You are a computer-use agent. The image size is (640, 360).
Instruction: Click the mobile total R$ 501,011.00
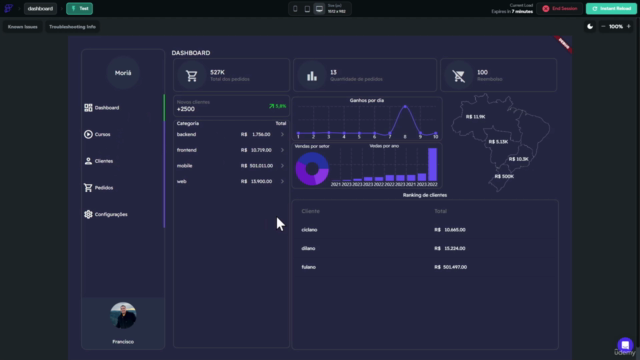(x=257, y=166)
